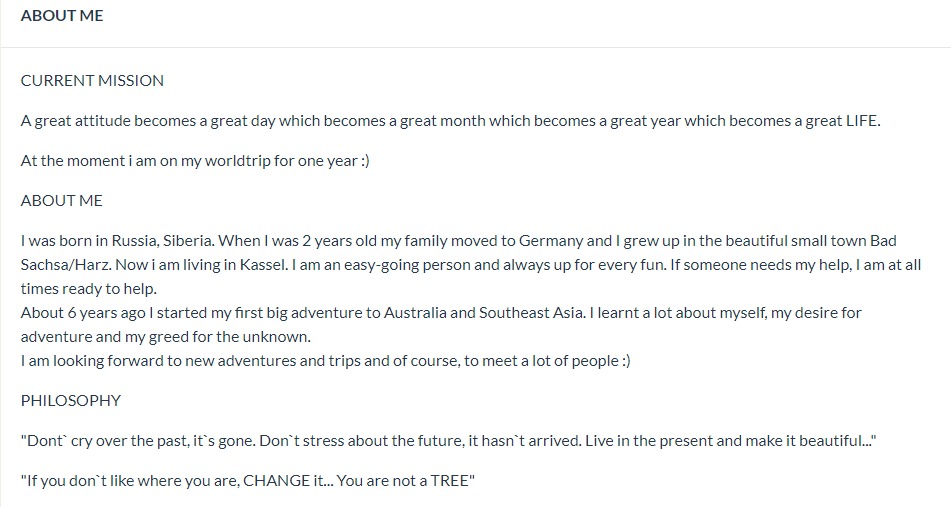Click the greed for the unknown line
The width and height of the screenshot is (951, 507).
166,337
